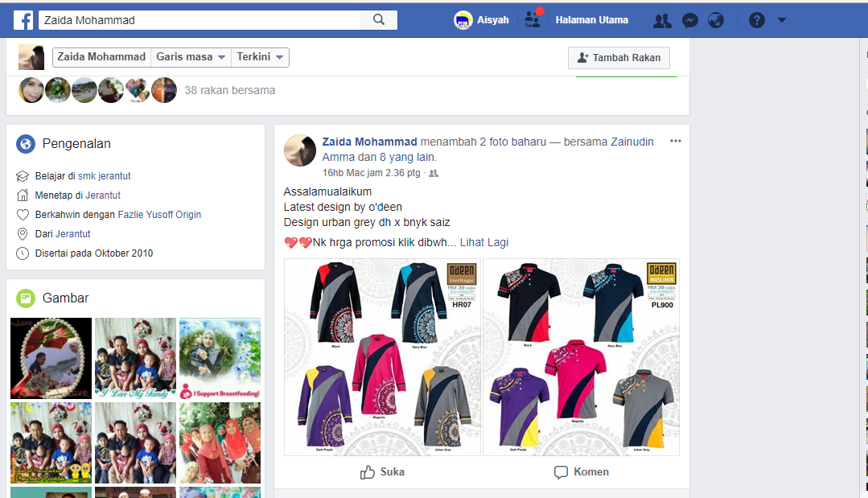Open post options three-dots menu

675,142
